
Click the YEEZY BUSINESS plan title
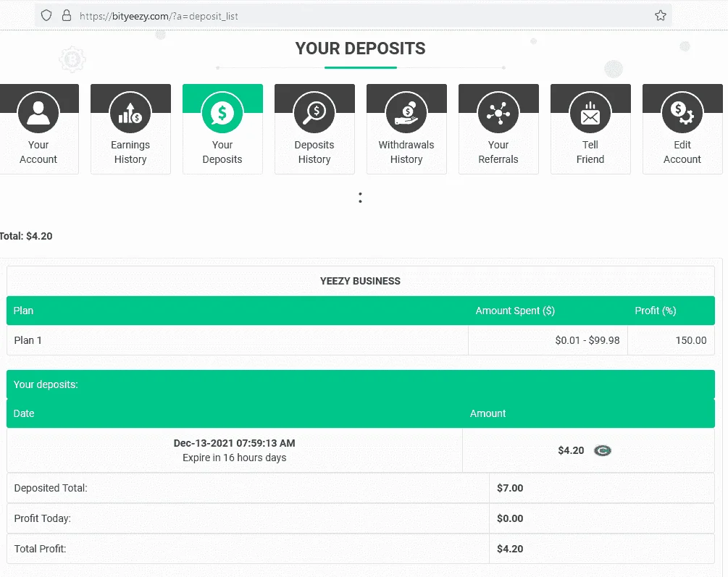point(360,281)
